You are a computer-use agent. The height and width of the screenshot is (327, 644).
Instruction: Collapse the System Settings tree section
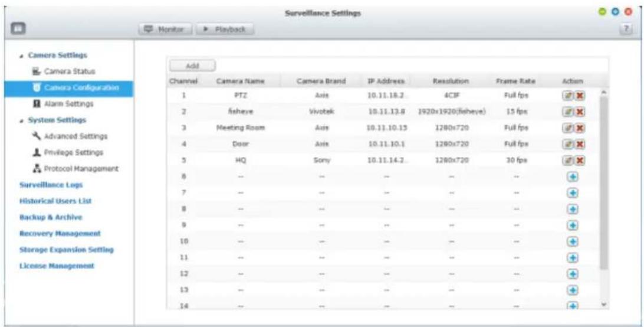(x=21, y=120)
